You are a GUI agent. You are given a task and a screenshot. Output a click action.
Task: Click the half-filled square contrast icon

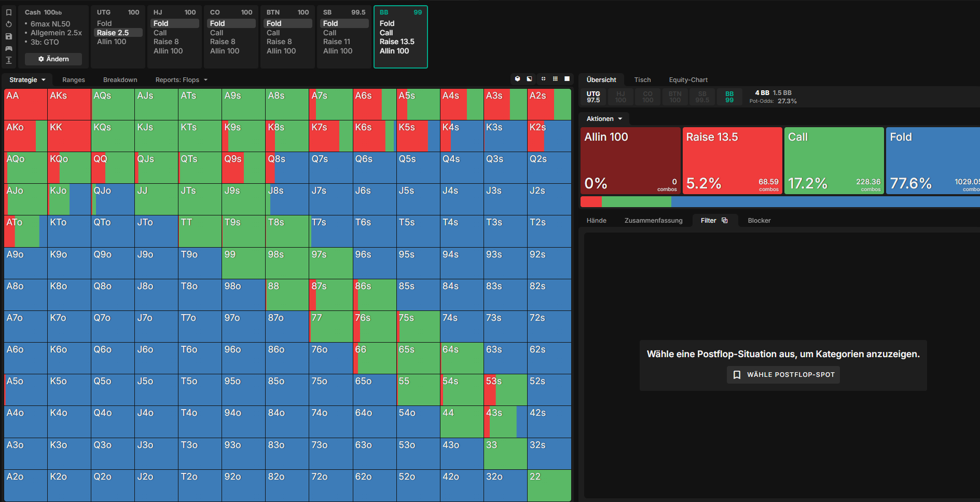[x=530, y=79]
